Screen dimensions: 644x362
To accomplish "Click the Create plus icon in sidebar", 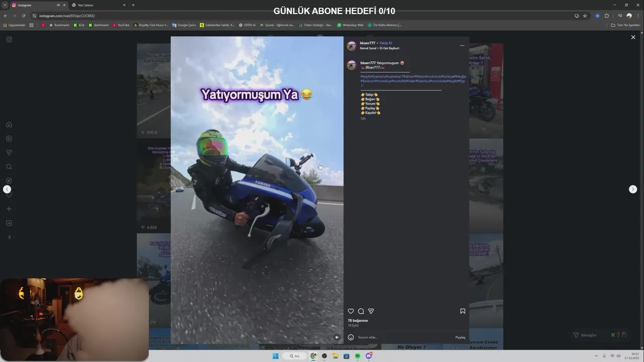I will 9,209.
